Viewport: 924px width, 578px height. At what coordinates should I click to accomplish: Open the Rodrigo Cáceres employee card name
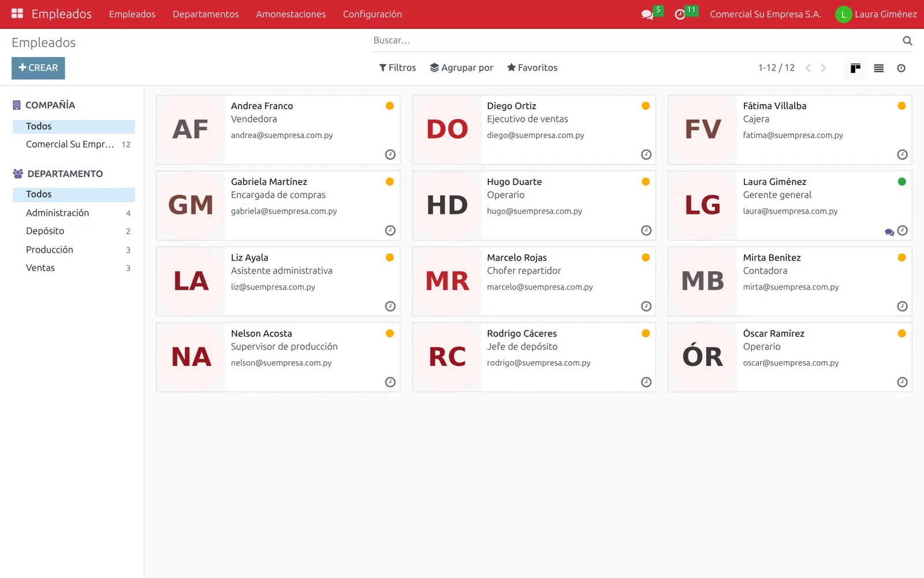521,334
